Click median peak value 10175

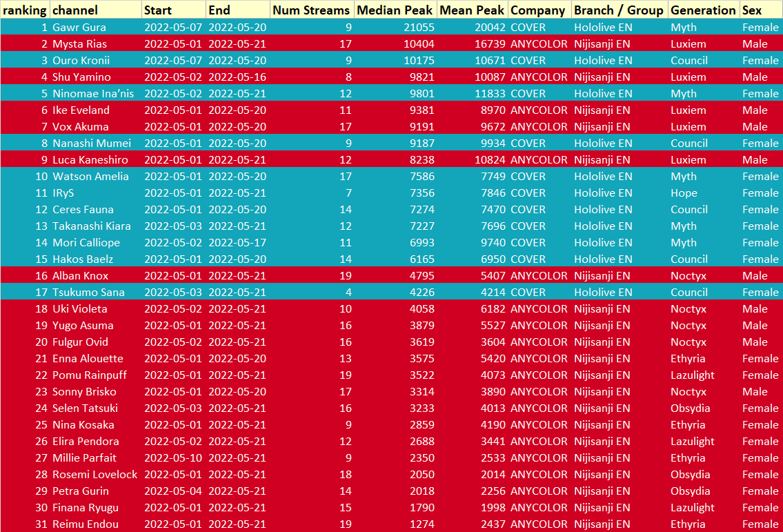point(419,61)
